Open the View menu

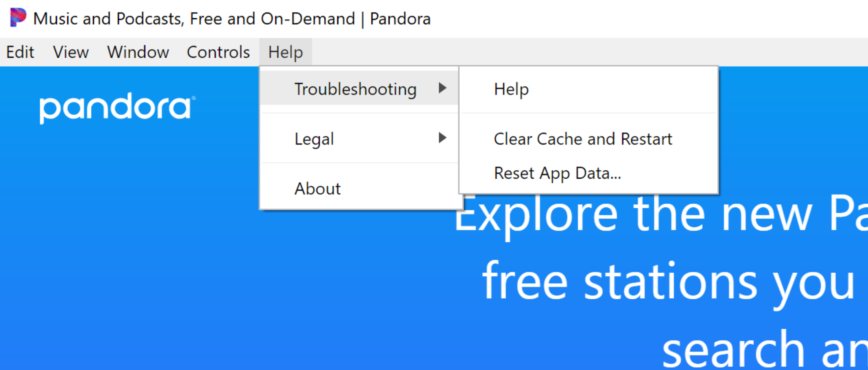[70, 52]
